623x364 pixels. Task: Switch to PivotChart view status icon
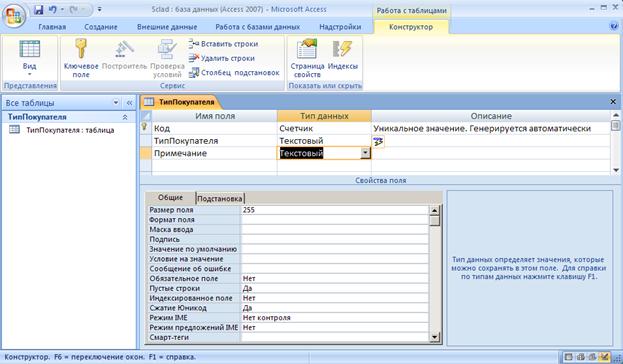[x=592, y=357]
